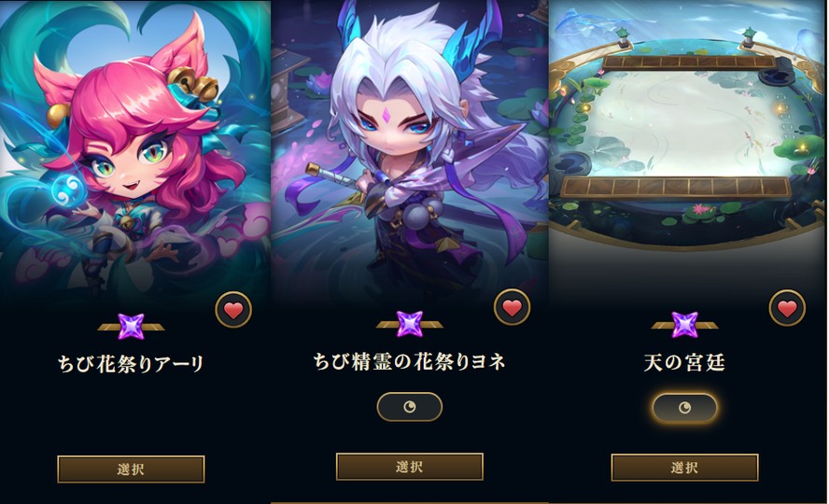829x504 pixels.
Task: Favorite ちび花祭りアーリ with heart icon
Action: pyautogui.click(x=233, y=310)
